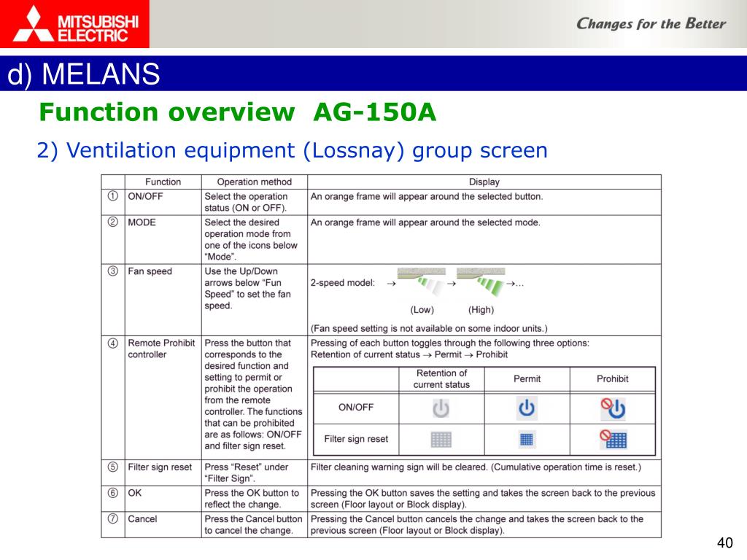Click the High fan speed illustration
Screen dimensions: 747x560
[x=481, y=282]
